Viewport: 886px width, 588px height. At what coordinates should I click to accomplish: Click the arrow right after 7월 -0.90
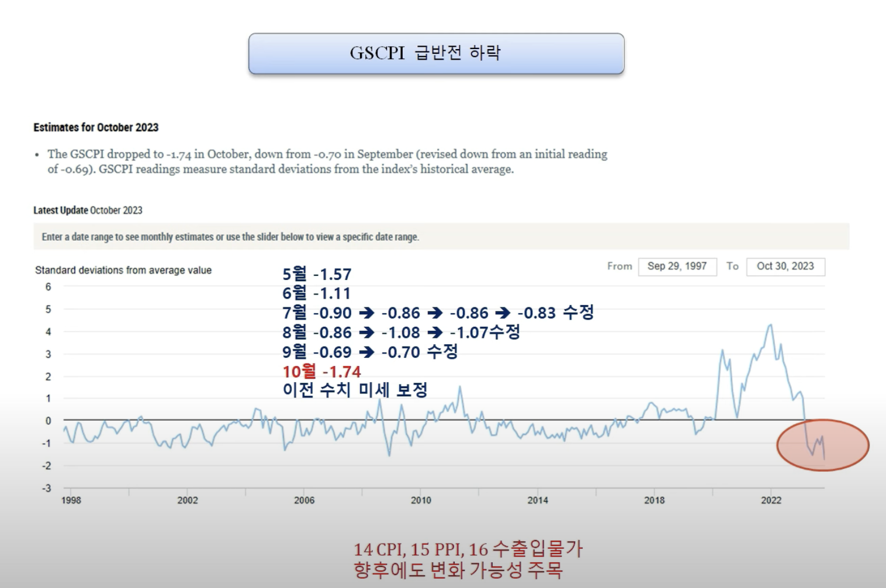click(x=366, y=313)
